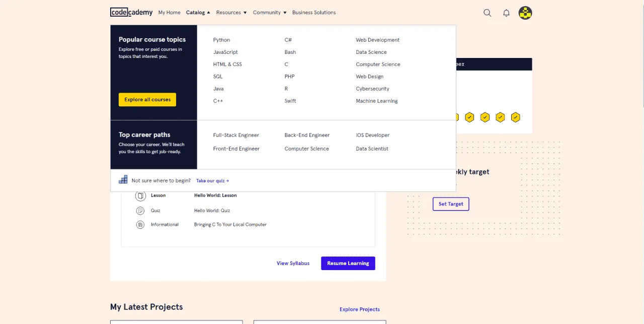This screenshot has height=324, width=644.
Task: Open Hello World: Lesson item
Action: coord(215,196)
